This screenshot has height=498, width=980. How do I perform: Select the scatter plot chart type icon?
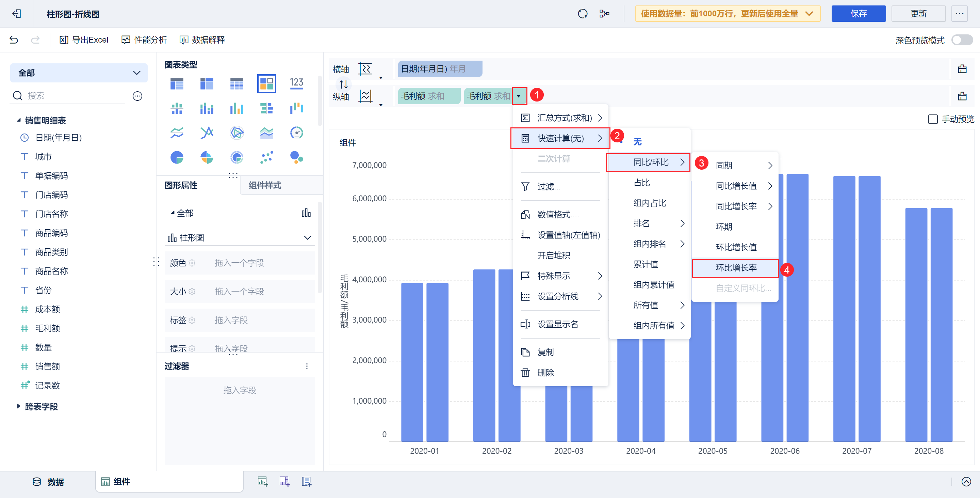coord(266,157)
